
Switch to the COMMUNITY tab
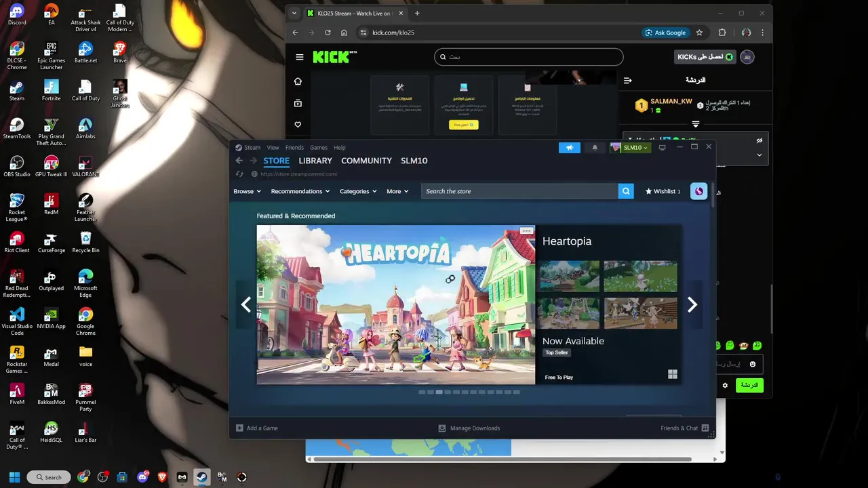pos(366,161)
